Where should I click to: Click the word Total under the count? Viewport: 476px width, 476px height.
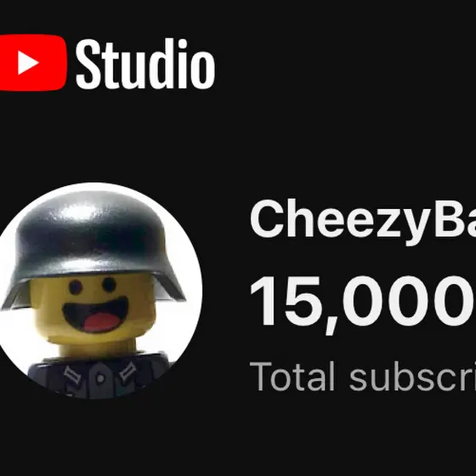[x=292, y=376]
